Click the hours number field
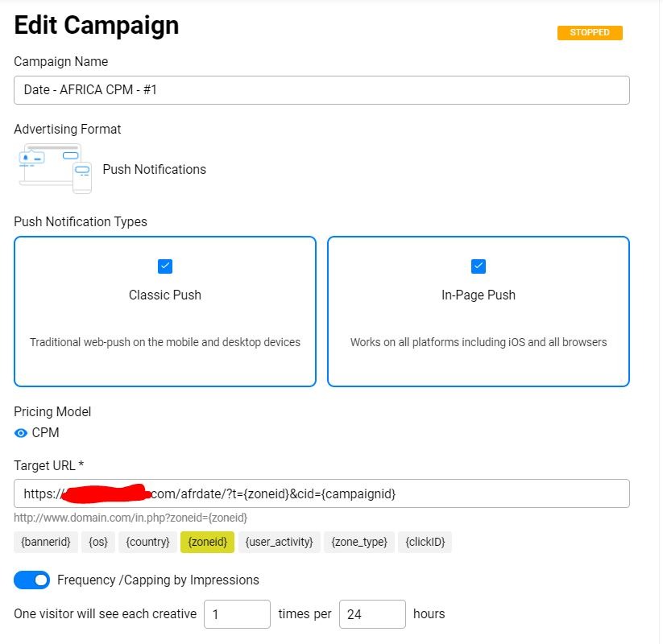663x644 pixels. (372, 614)
